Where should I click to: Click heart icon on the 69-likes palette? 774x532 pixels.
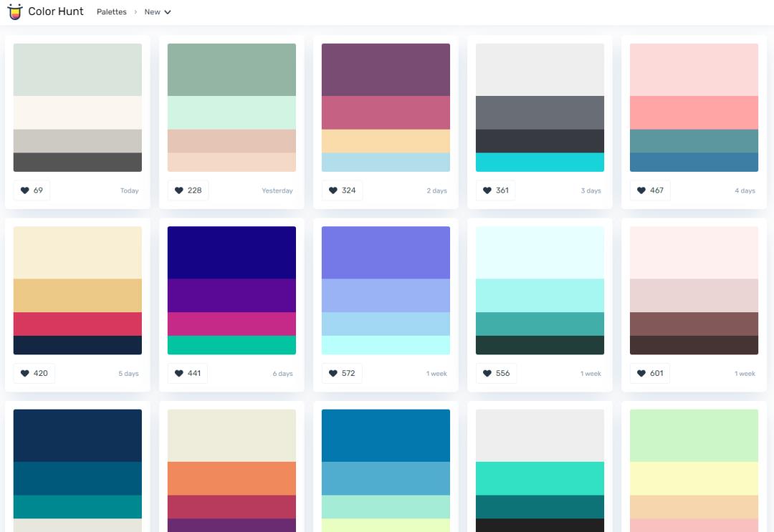click(x=25, y=190)
